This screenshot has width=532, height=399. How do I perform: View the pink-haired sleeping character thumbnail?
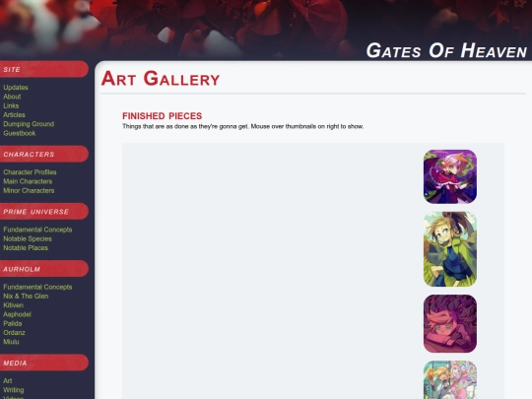(x=450, y=324)
